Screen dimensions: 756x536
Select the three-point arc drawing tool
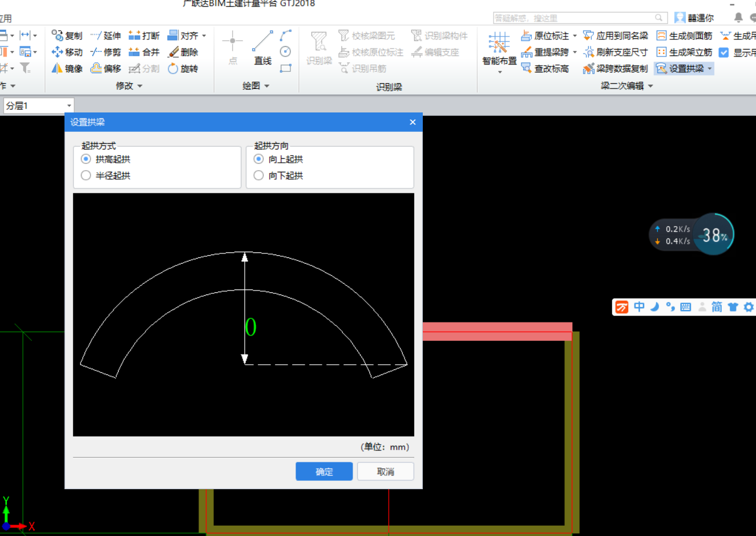[x=286, y=35]
